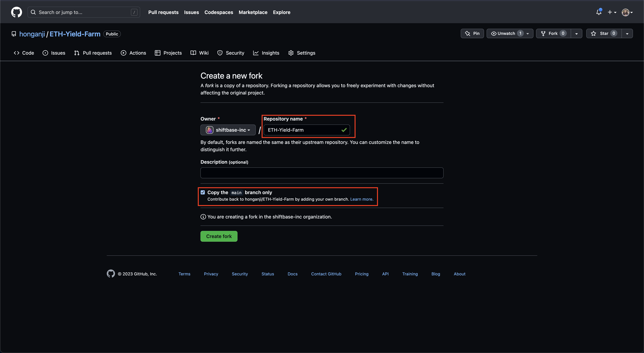644x353 pixels.
Task: Open the Blog footer link
Action: (436, 274)
